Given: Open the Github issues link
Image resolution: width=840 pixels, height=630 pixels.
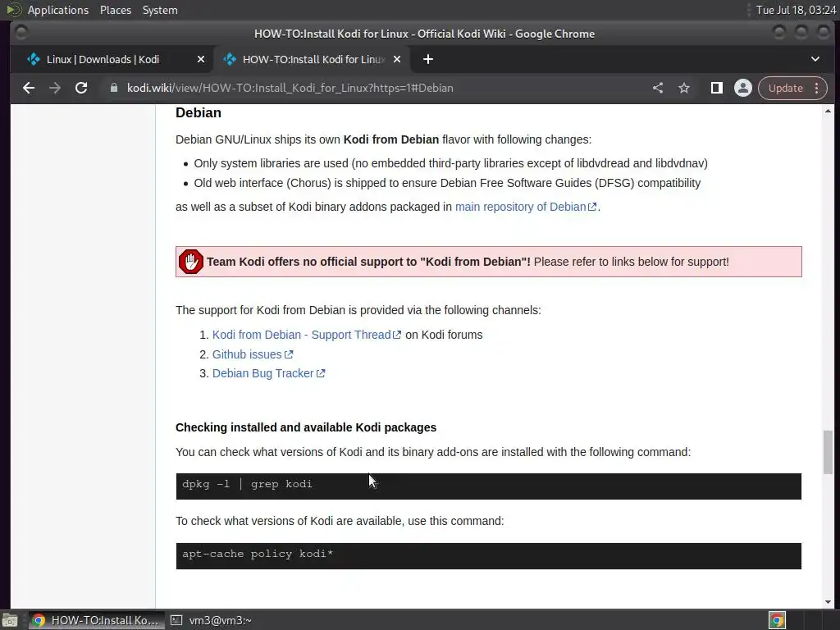Looking at the screenshot, I should 247,354.
